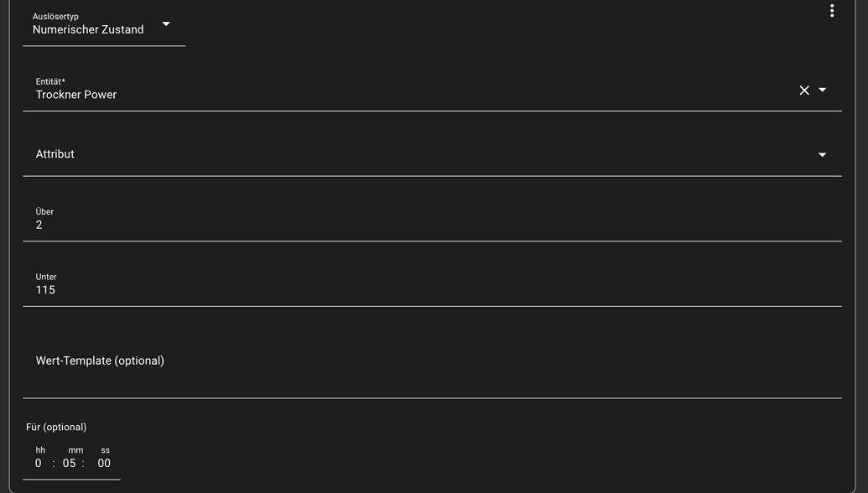868x493 pixels.
Task: Click the Entität* label
Action: point(50,81)
